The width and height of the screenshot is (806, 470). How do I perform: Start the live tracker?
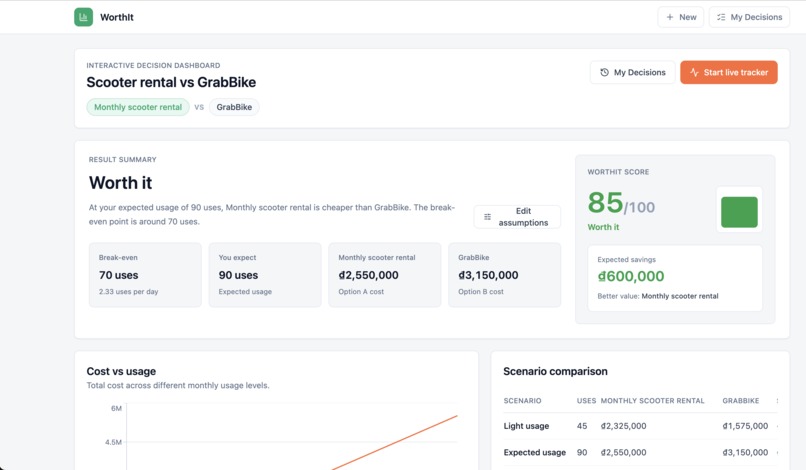point(728,73)
